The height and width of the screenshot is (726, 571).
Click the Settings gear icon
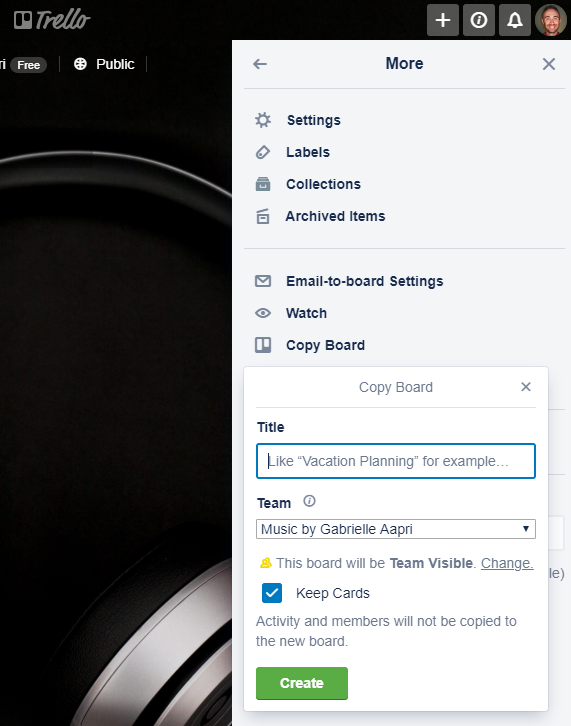coord(263,120)
